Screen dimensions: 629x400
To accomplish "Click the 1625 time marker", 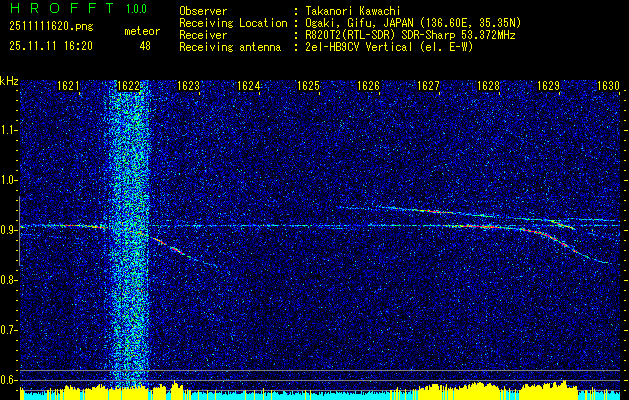I will 308,86.
